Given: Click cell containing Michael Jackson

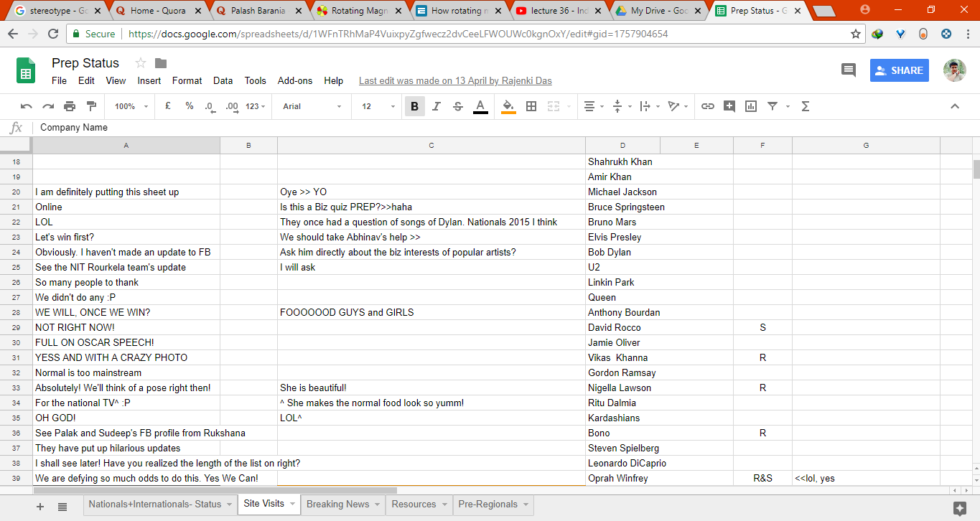Looking at the screenshot, I should click(622, 192).
